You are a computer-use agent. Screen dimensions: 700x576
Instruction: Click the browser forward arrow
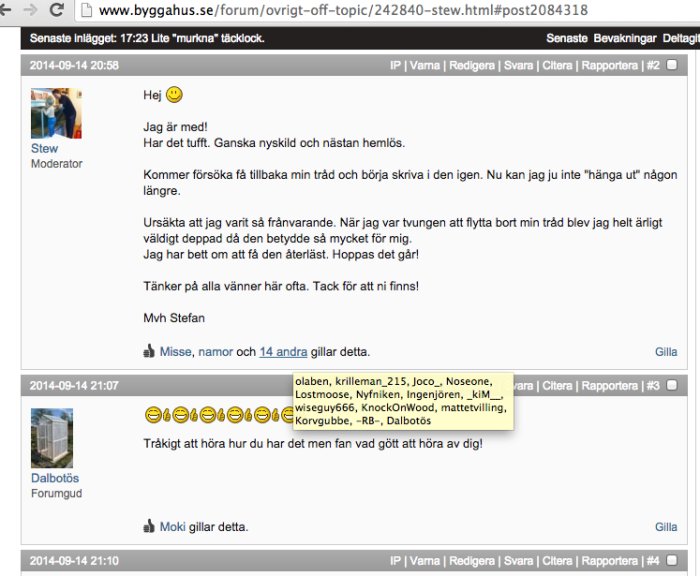pyautogui.click(x=30, y=10)
